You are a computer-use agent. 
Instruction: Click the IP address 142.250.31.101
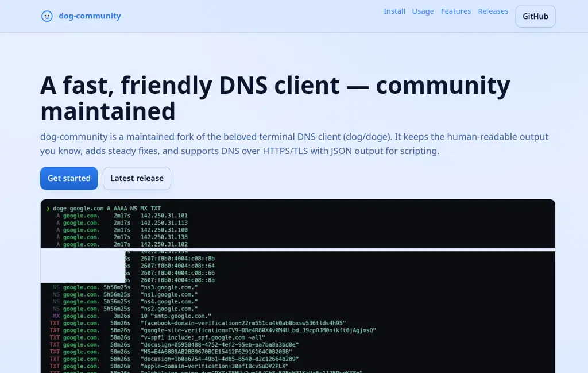pos(164,216)
